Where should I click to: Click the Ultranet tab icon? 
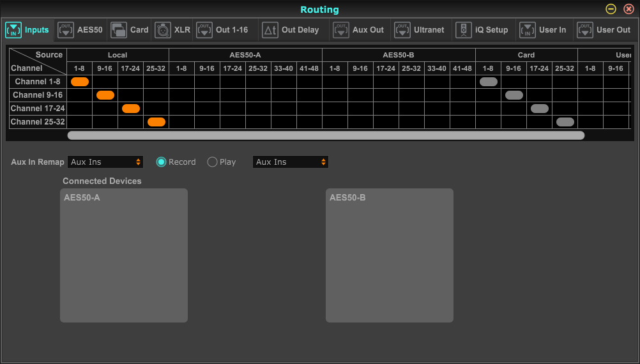(x=402, y=30)
